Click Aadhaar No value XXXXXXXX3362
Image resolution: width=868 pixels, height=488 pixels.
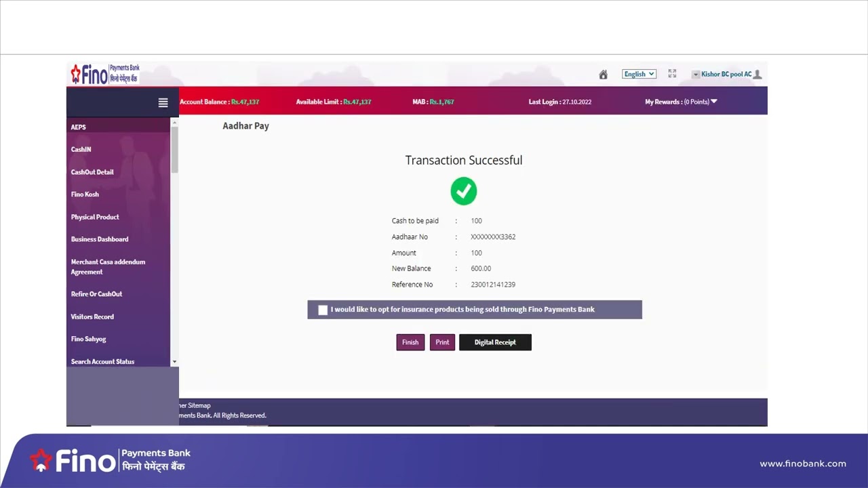tap(493, 237)
